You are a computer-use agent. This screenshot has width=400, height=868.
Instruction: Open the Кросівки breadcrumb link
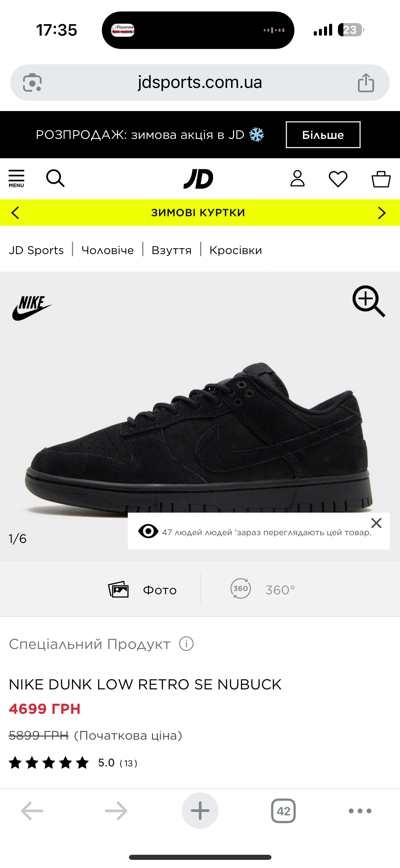(x=235, y=250)
